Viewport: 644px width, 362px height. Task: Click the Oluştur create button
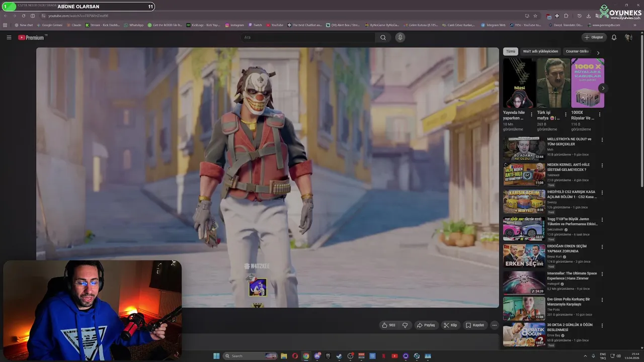point(594,37)
